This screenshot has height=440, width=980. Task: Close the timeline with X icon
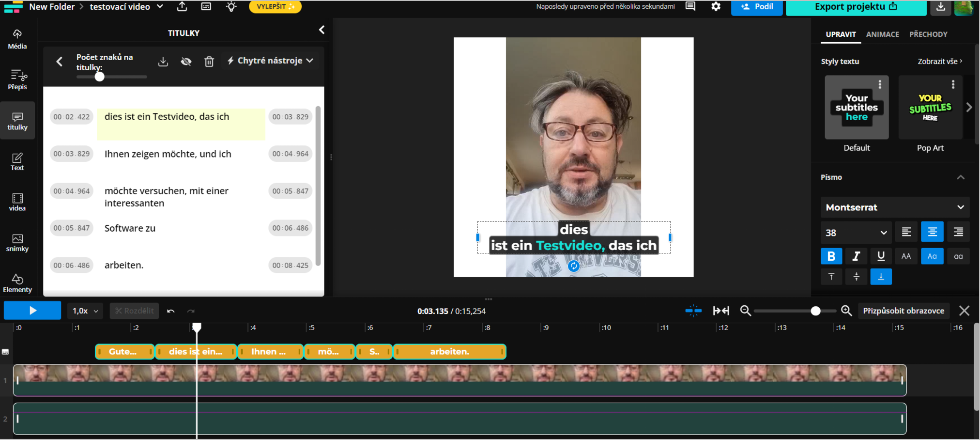tap(964, 311)
